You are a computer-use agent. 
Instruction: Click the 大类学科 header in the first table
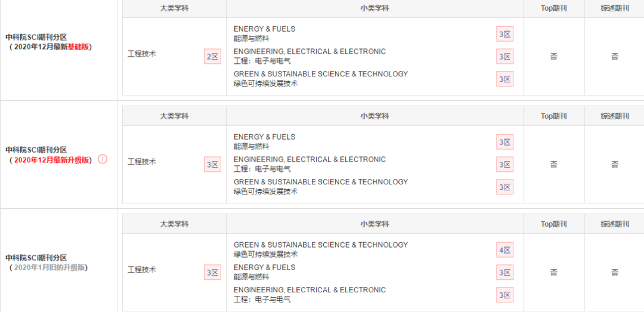coord(174,8)
